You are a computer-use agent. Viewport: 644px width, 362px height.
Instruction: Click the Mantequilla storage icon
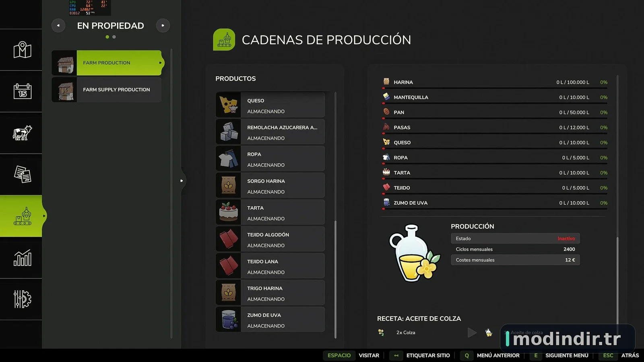tap(386, 97)
